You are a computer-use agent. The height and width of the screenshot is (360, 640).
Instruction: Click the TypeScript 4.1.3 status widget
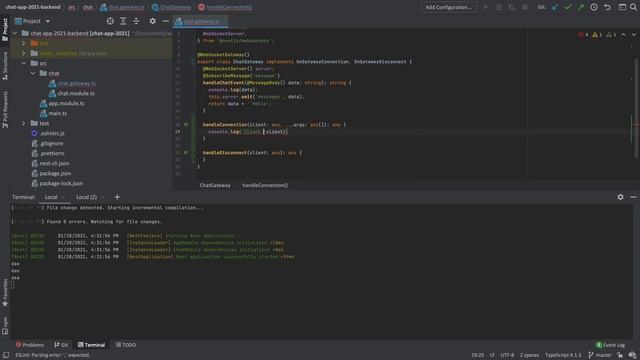click(563, 355)
